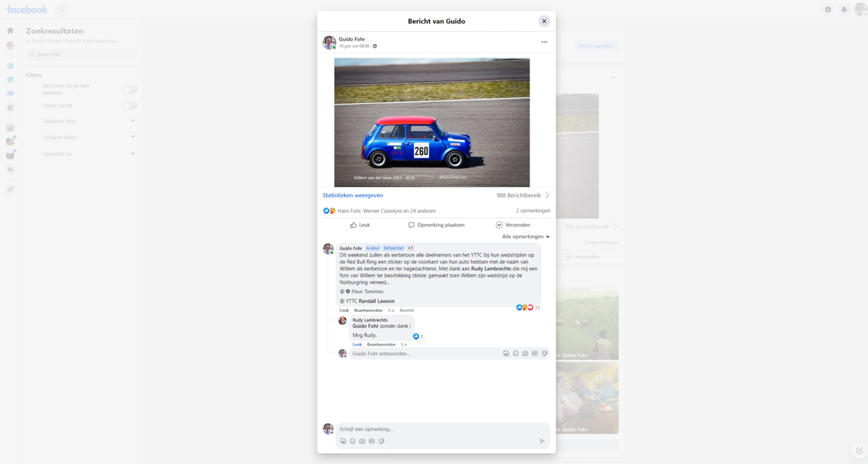Screen dimensions: 868x464
Task: Click the Profiel bekijken button in the background page
Action: click(x=597, y=46)
